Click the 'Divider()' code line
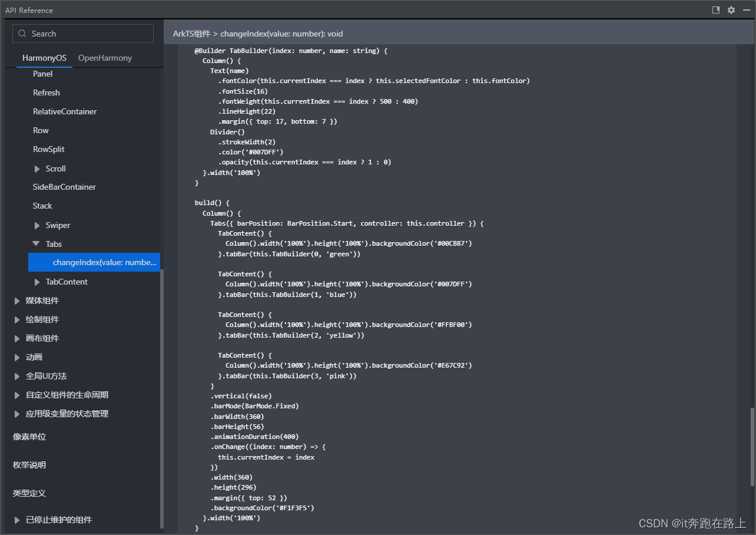 (227, 132)
